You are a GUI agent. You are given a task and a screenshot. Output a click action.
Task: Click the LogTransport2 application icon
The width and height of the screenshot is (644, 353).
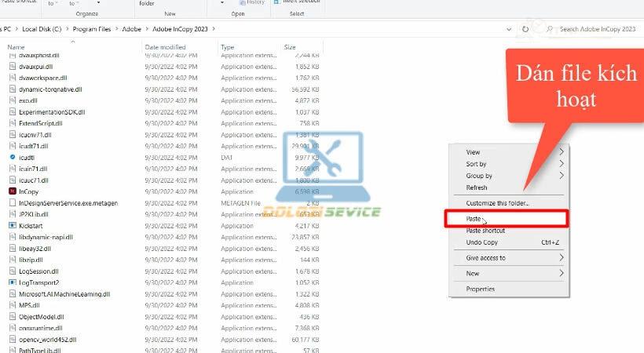[x=13, y=282]
